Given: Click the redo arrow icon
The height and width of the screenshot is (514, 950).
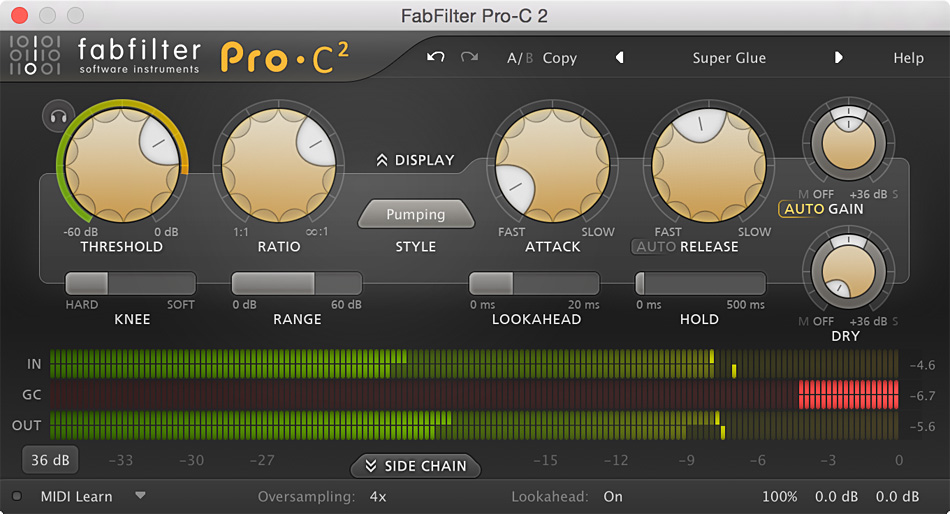Looking at the screenshot, I should (x=469, y=57).
